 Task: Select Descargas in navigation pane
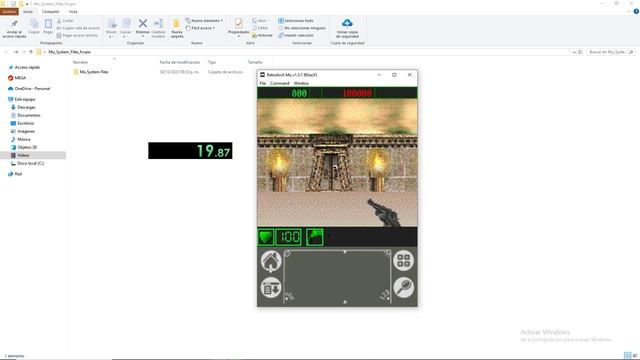[x=26, y=107]
